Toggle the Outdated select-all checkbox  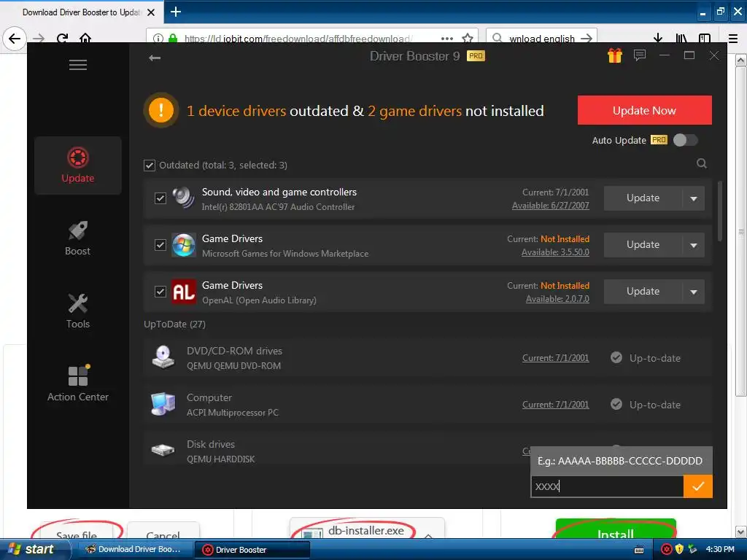coord(150,166)
